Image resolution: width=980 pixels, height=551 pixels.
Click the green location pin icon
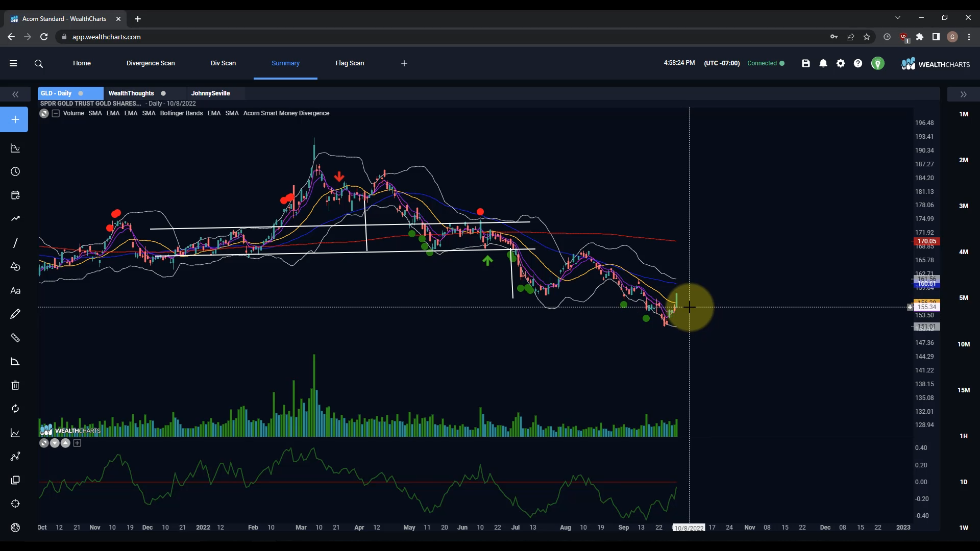point(878,64)
